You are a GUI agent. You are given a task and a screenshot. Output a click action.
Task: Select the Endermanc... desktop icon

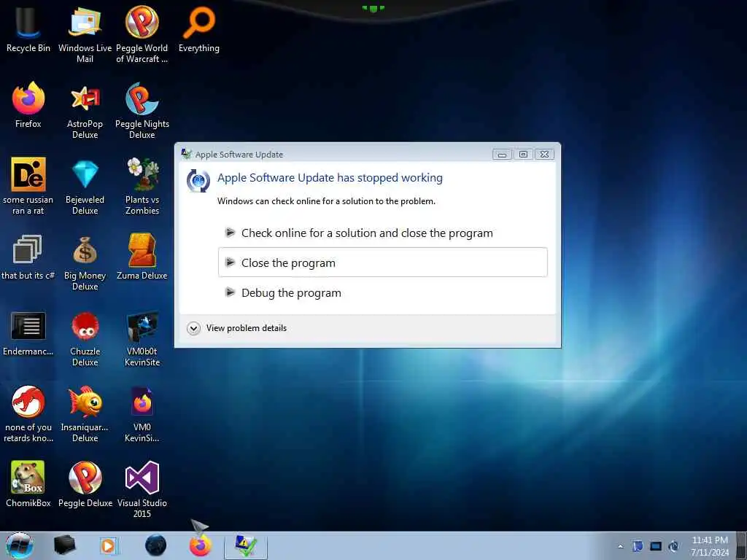[x=28, y=333]
